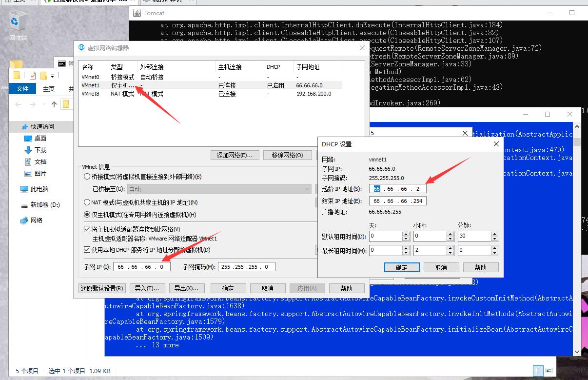Open the 文件 (File) tab in Explorer

(22, 89)
